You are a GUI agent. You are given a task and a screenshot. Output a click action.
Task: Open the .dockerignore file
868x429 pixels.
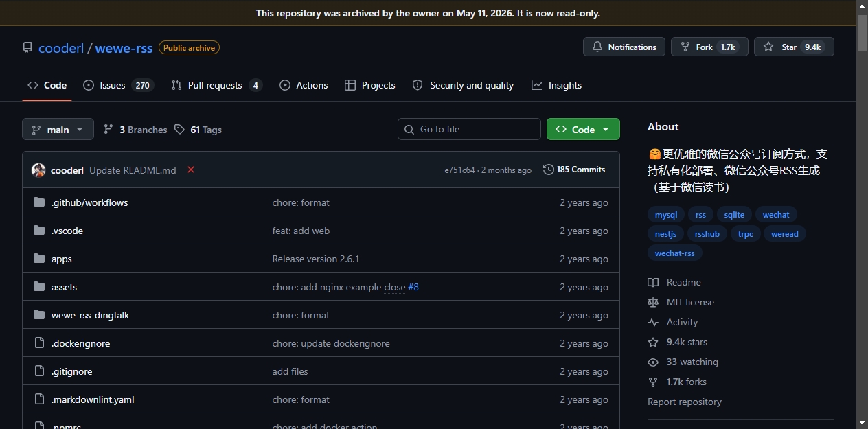80,343
